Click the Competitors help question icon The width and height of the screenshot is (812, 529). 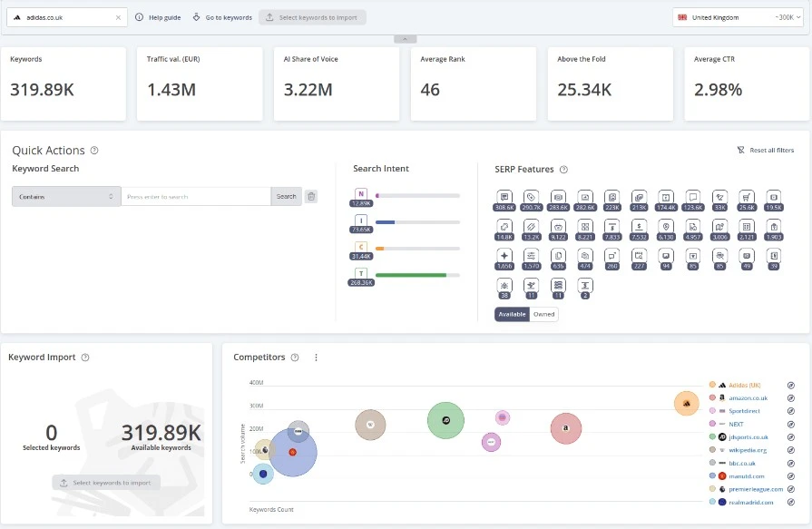coord(295,357)
